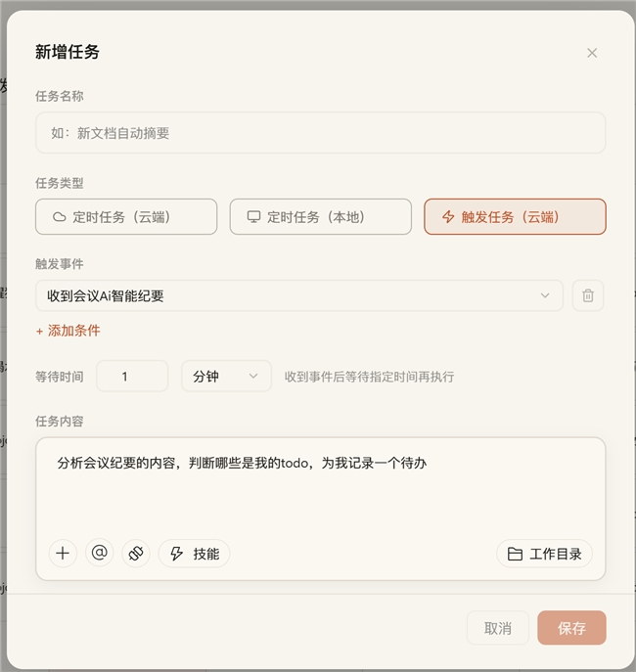
Task: Click the 添加条件 link
Action: tap(68, 331)
